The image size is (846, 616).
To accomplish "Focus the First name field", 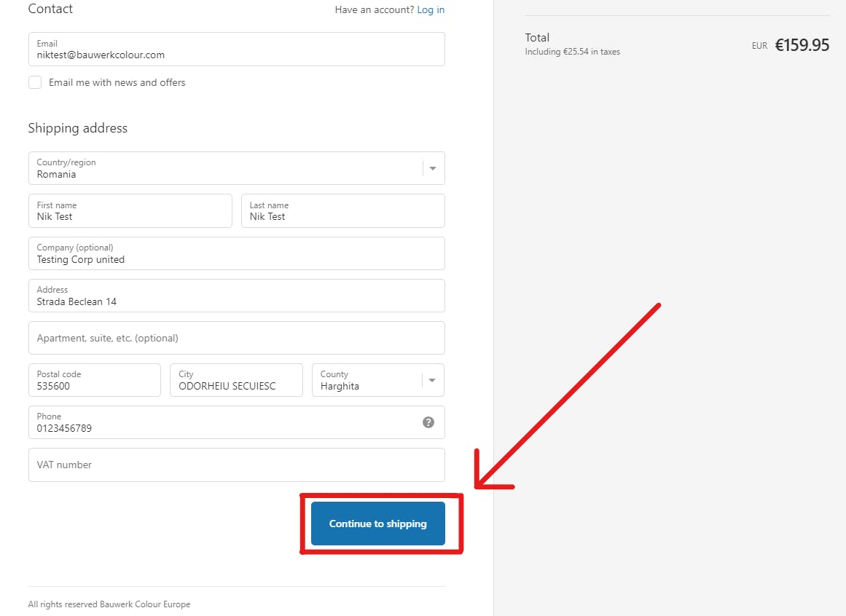I will 130,211.
